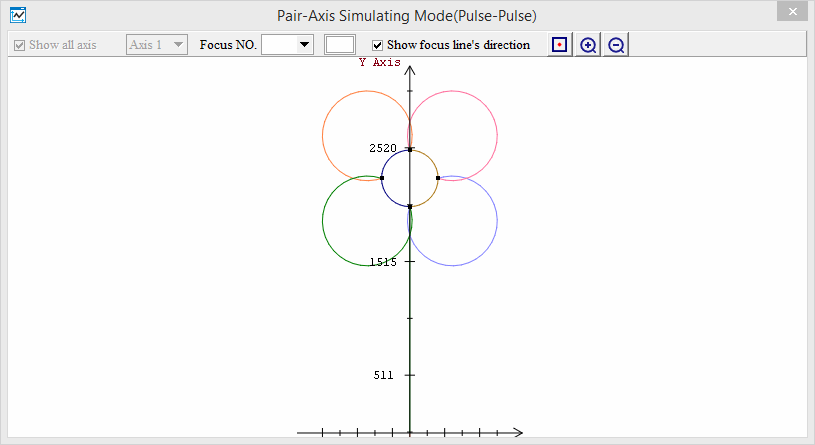Zoom in with the plus magnifier icon
This screenshot has height=445, width=815.
click(x=588, y=45)
